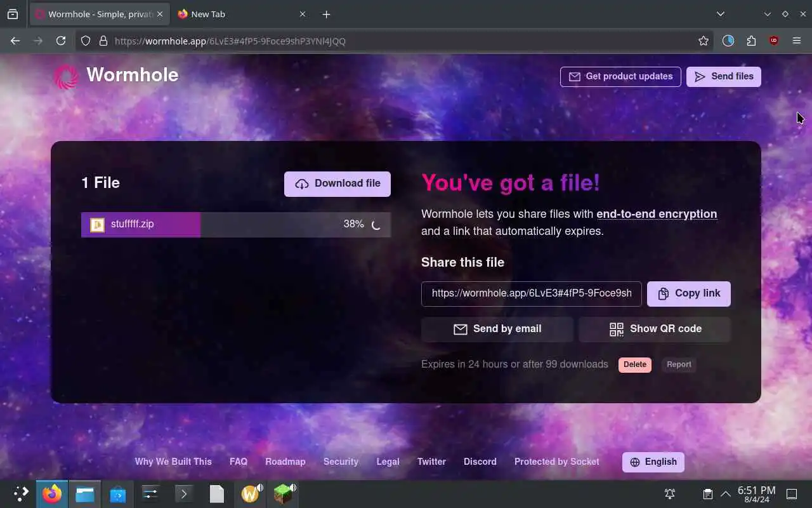Open the Protected by Socket link

click(x=556, y=462)
